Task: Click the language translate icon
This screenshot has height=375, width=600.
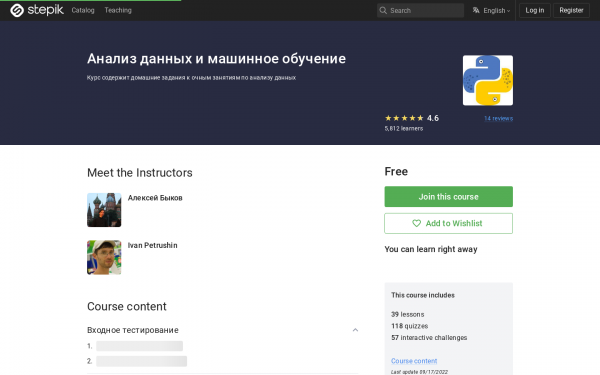Action: click(476, 10)
